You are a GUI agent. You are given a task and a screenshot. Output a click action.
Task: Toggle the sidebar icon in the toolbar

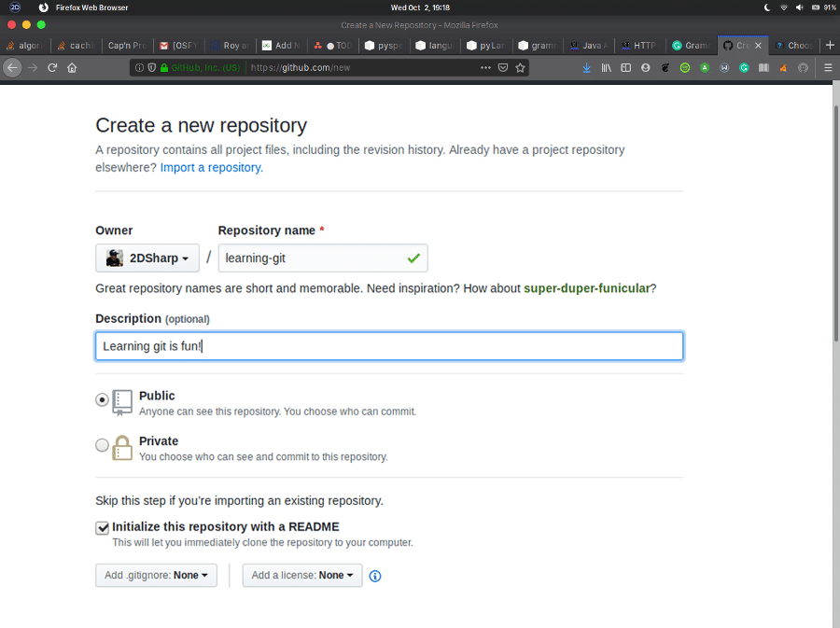click(x=625, y=67)
